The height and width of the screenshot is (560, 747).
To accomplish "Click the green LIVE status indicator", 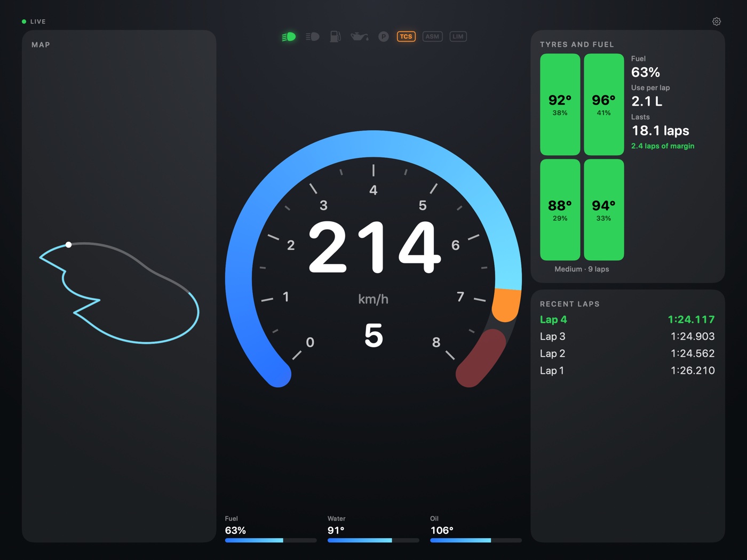I will pyautogui.click(x=34, y=21).
